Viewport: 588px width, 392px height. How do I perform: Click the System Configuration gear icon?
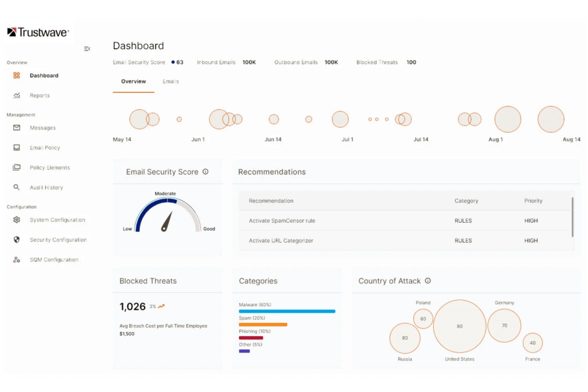(16, 220)
